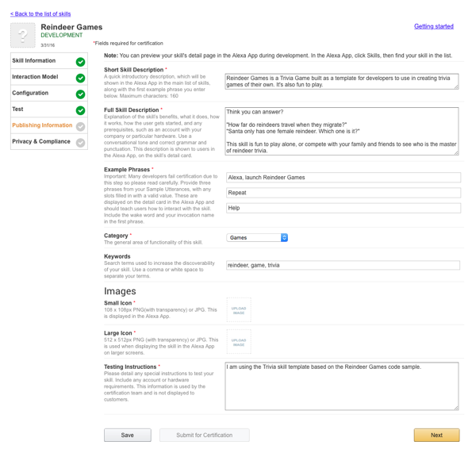Click the Large Icon label
Screen dimensions: 476x453
click(118, 333)
